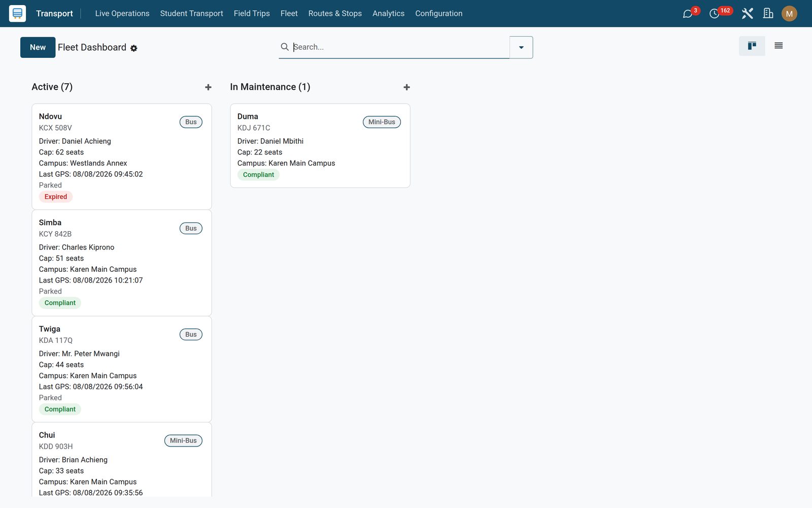The width and height of the screenshot is (812, 508).
Task: Open the Analytics menu
Action: click(x=388, y=14)
